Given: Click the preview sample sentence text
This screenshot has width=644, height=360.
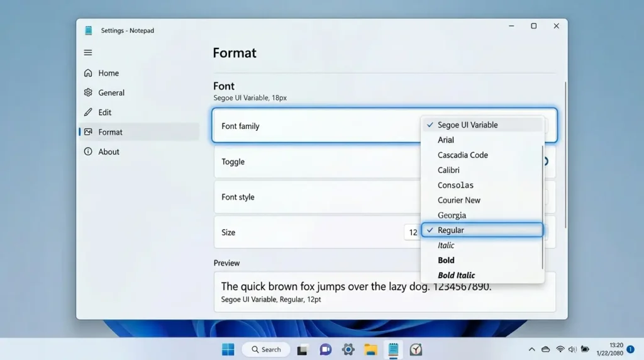Looking at the screenshot, I should 356,286.
